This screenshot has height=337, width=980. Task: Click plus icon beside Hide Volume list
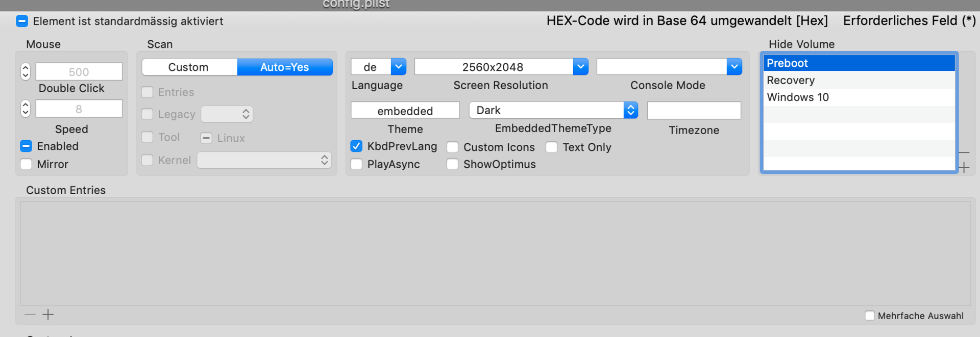pos(964,168)
